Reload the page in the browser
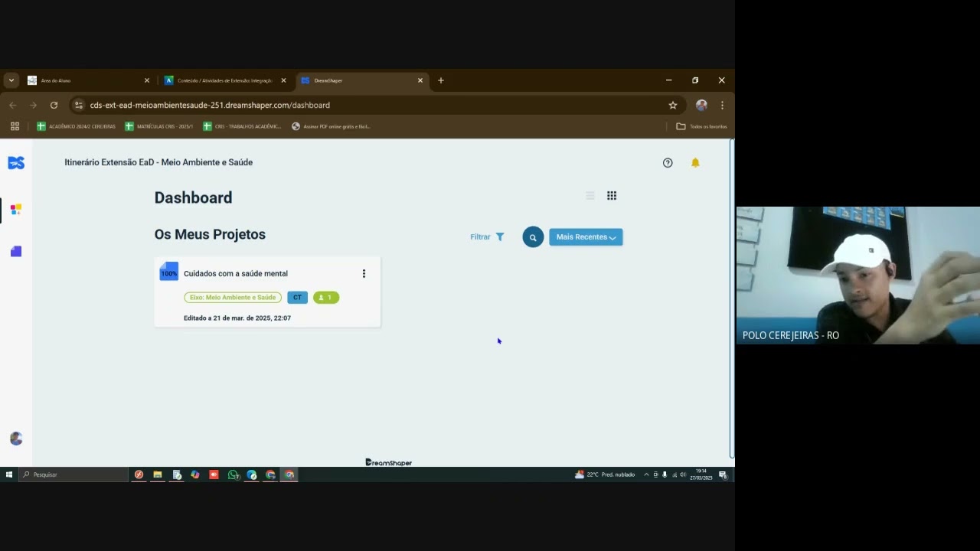Screen dimensions: 980x551 [54, 105]
